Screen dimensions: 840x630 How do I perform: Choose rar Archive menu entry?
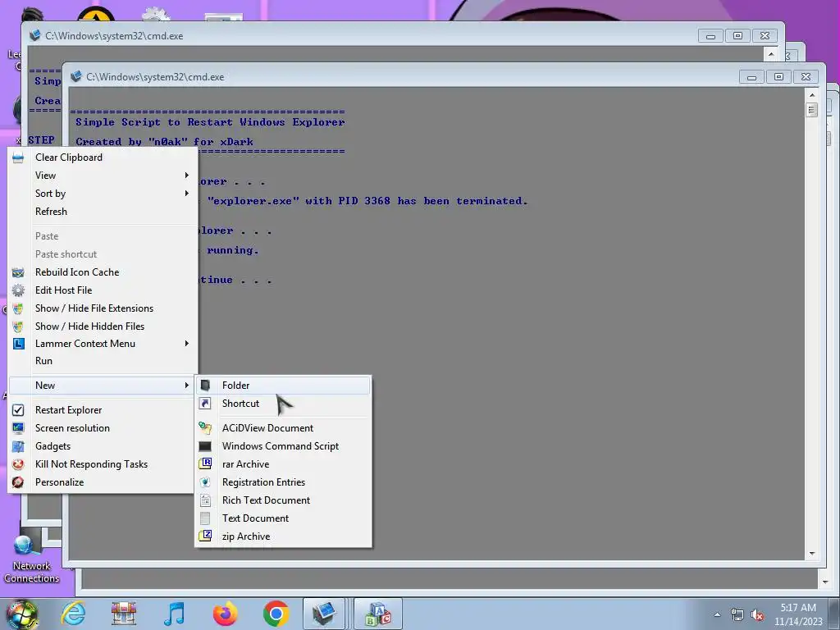pos(283,464)
